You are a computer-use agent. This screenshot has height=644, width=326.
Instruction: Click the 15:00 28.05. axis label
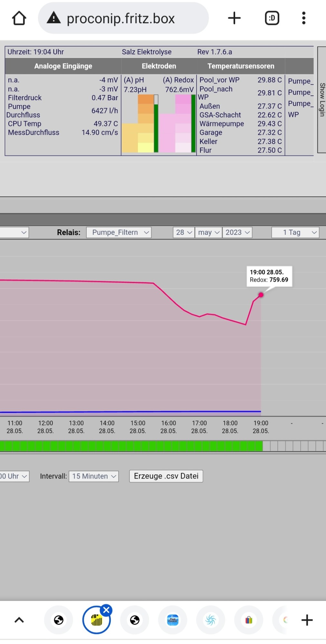coord(138,427)
